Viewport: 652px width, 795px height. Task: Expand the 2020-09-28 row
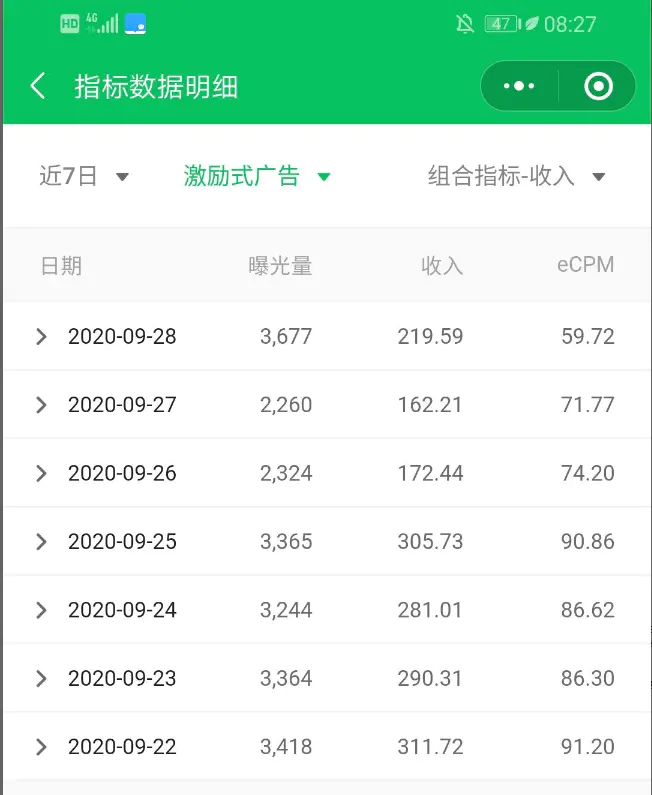click(x=41, y=336)
